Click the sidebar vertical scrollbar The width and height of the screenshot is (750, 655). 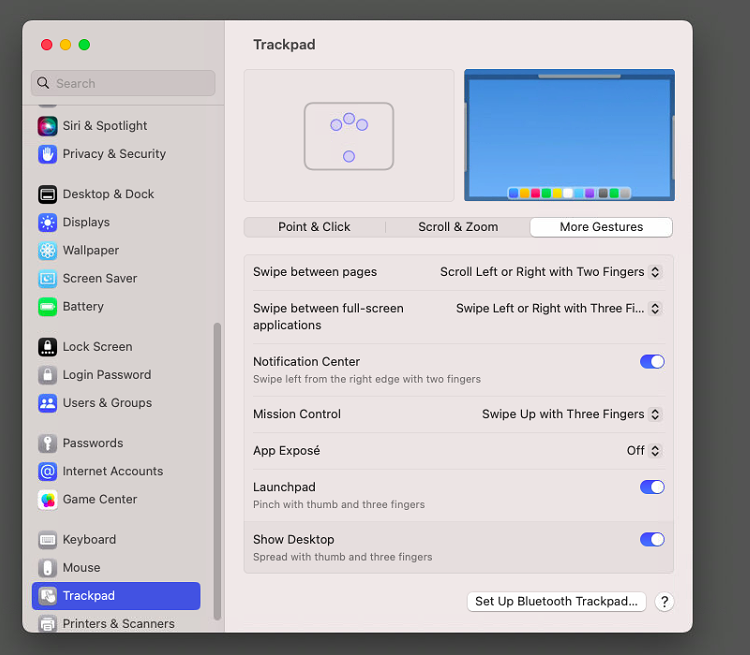[x=217, y=471]
